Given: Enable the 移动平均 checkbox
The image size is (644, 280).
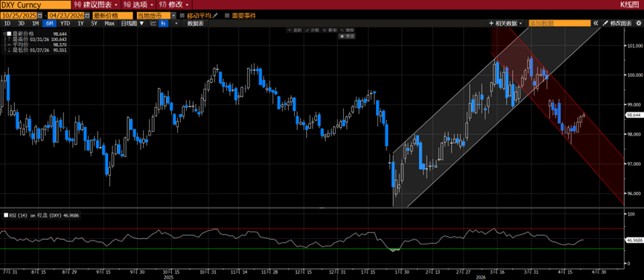Looking at the screenshot, I should click(x=182, y=15).
